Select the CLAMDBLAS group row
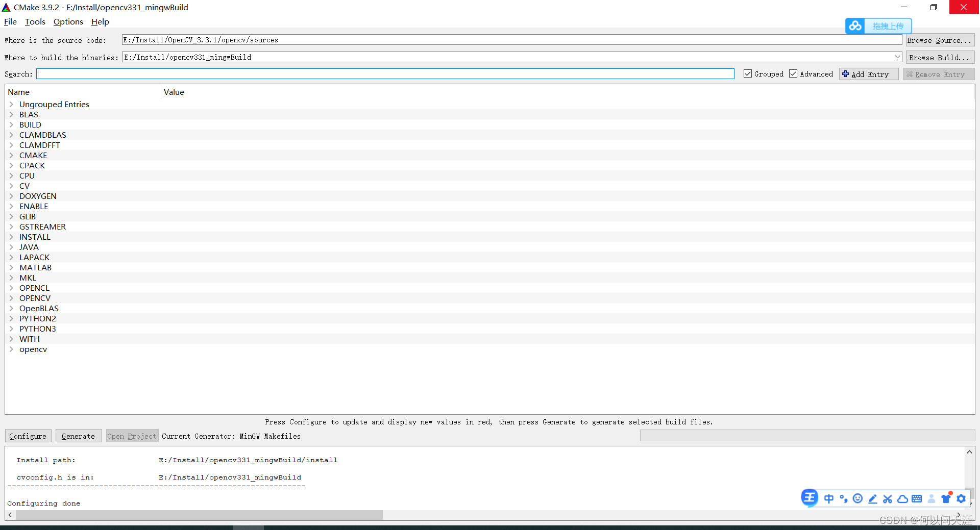The height and width of the screenshot is (530, 980). point(490,135)
